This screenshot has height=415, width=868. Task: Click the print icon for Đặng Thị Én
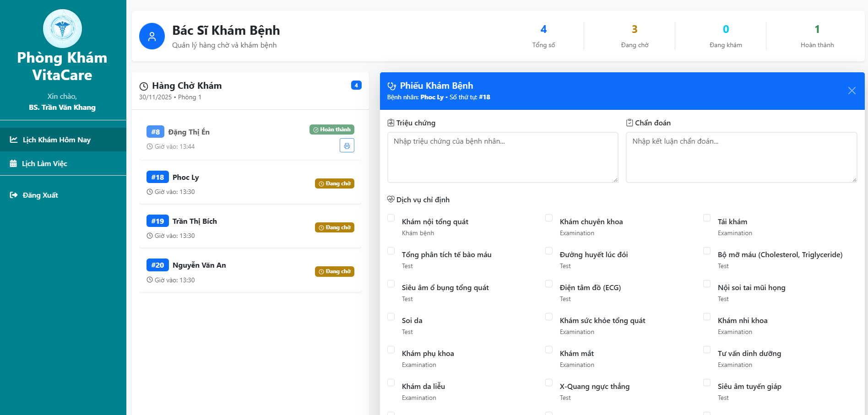point(347,146)
